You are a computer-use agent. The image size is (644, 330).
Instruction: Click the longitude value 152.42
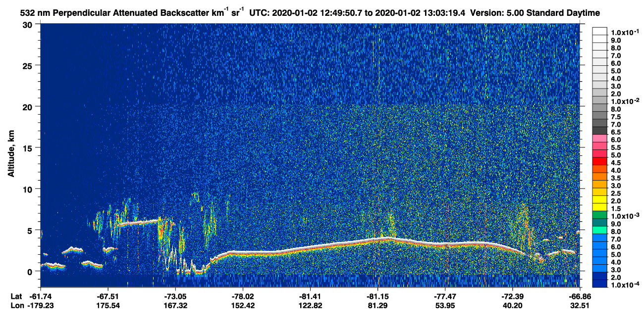[243, 305]
